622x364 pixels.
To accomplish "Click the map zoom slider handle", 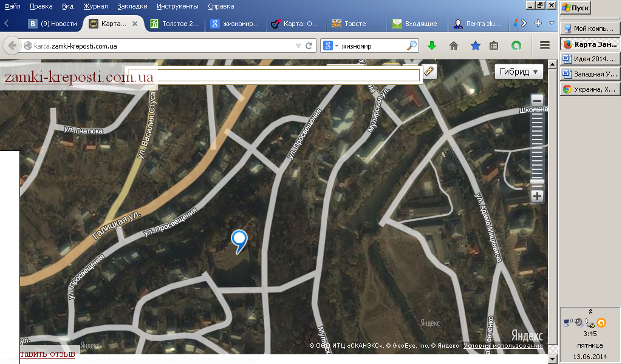I will click(537, 181).
